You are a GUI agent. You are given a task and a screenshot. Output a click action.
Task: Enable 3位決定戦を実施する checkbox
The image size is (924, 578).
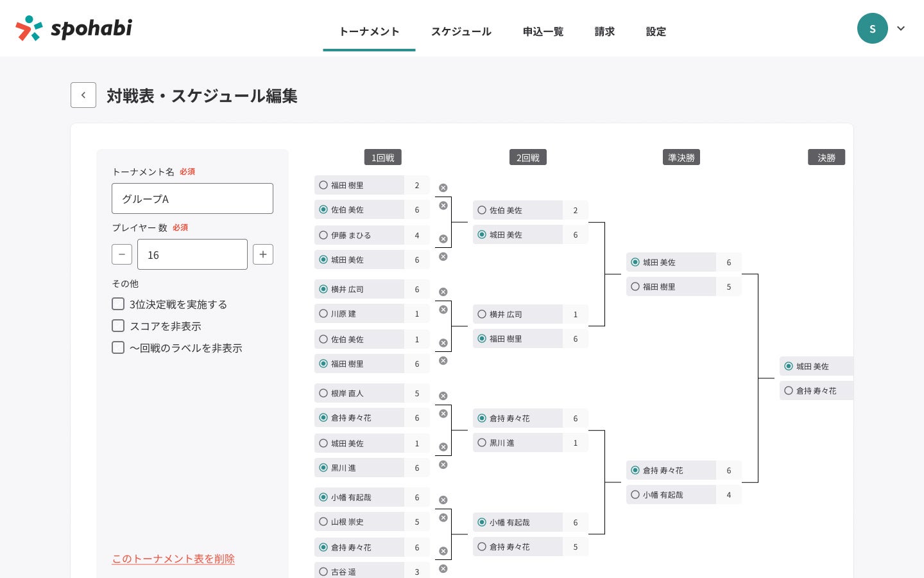[118, 304]
